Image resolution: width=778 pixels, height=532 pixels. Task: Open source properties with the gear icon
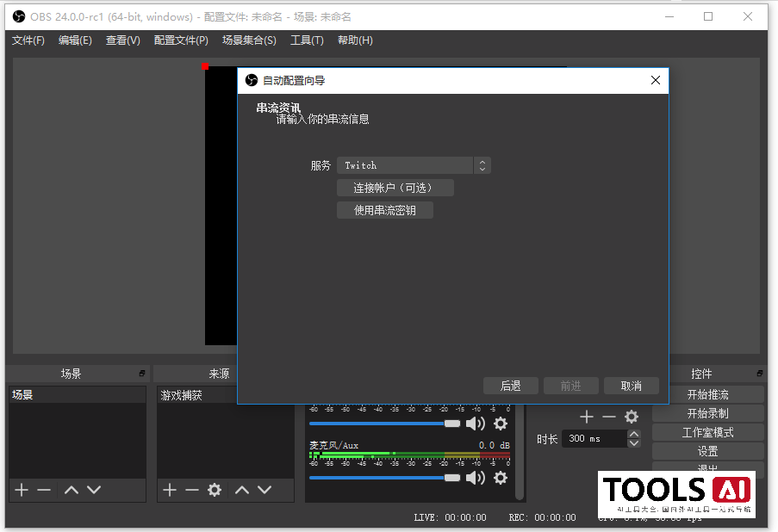coord(213,490)
